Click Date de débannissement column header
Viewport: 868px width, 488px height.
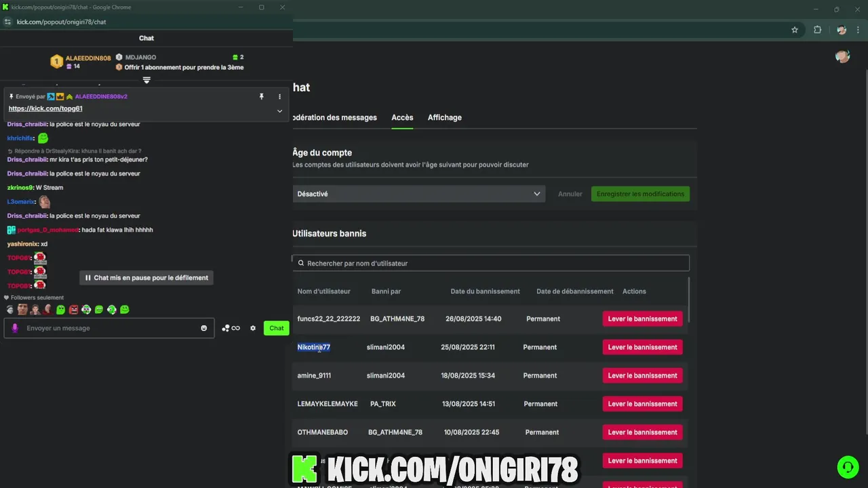[x=574, y=291]
